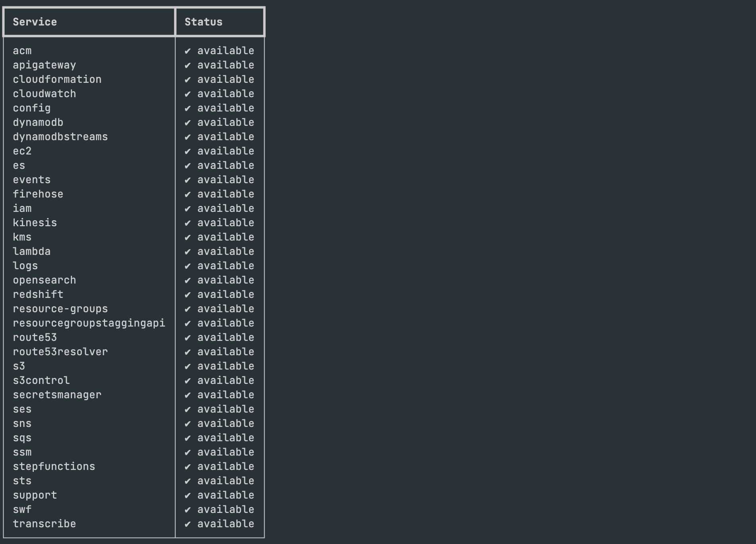756x544 pixels.
Task: Select the secretsmanager service name
Action: pos(57,395)
